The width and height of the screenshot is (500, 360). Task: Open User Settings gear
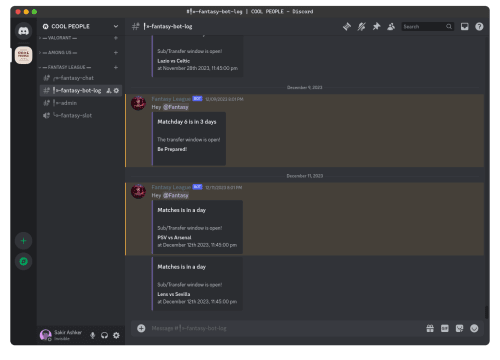pyautogui.click(x=116, y=335)
